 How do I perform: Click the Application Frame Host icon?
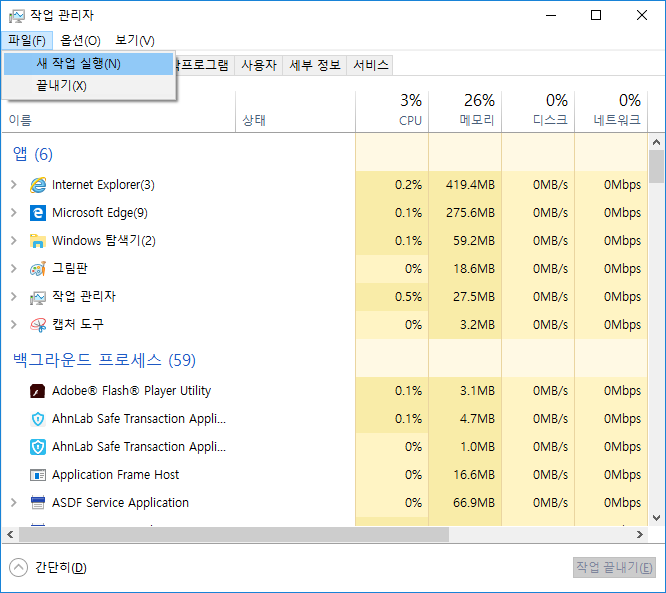pos(38,475)
